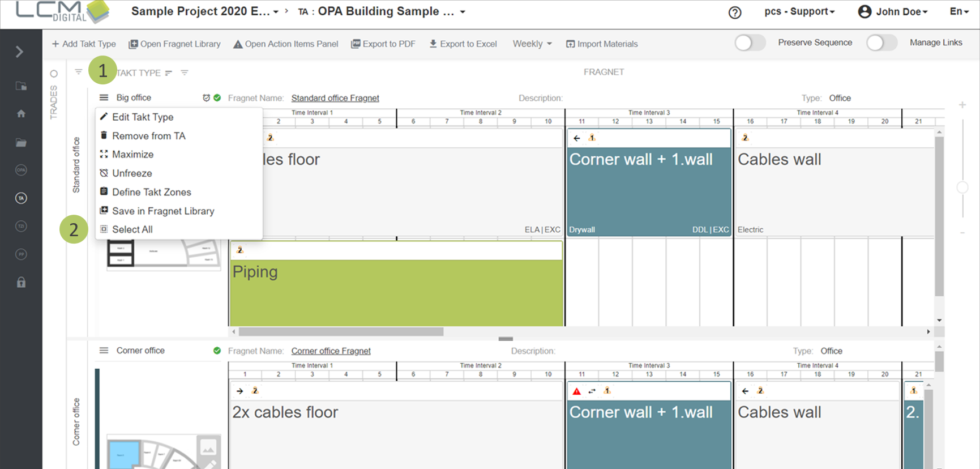This screenshot has height=469, width=980.
Task: Expand the left sidebar with chevron arrow
Action: pyautogui.click(x=19, y=52)
